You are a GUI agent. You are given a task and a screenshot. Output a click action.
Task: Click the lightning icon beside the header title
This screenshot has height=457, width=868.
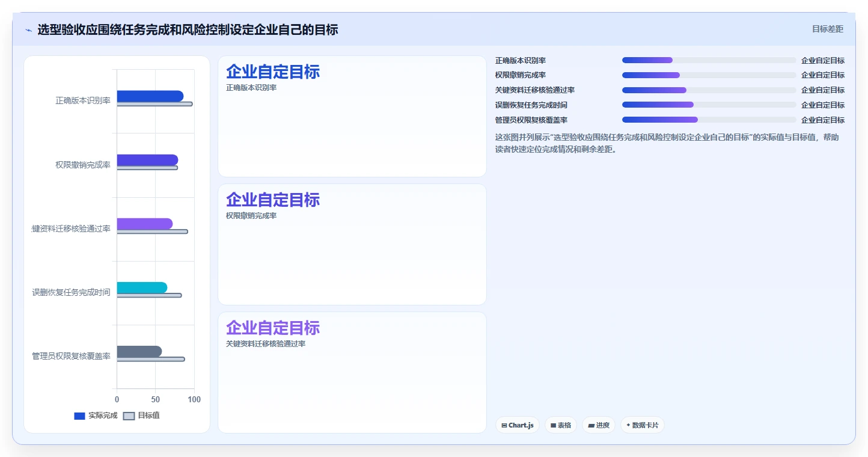(28, 30)
